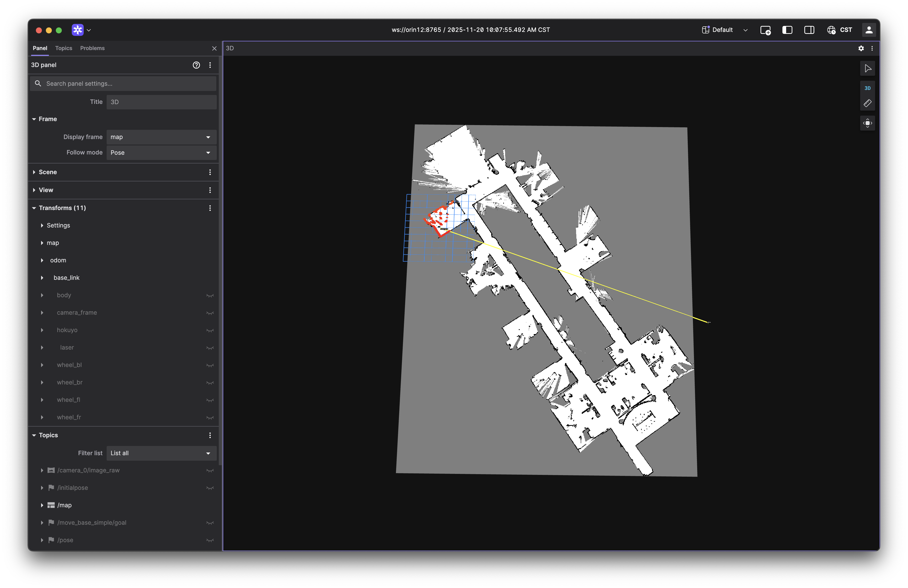
Task: Toggle visibility of /camera_0/image_raw topic
Action: 210,470
